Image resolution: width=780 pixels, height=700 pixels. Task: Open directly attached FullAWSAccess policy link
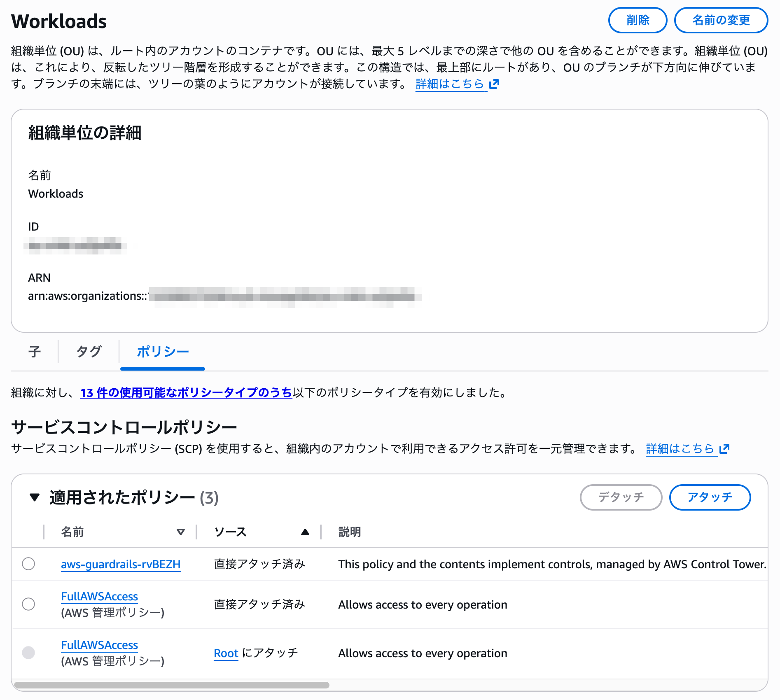click(x=99, y=596)
